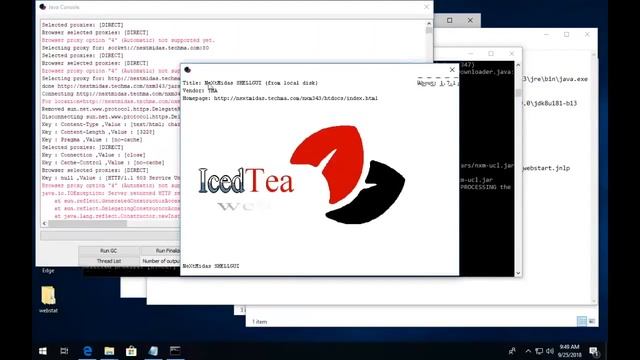Maximize the rear white window with java.exe path
Viewport: 640px width, 360px height.
tap(567, 35)
